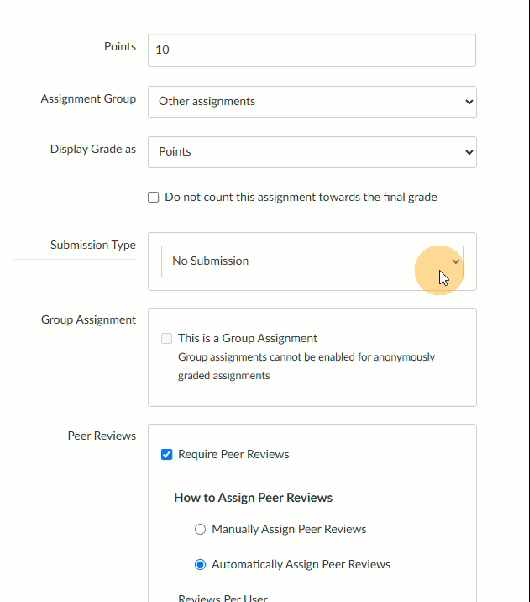The image size is (530, 602).
Task: Click 'Manually Assign Peer Reviews' label
Action: coord(289,529)
